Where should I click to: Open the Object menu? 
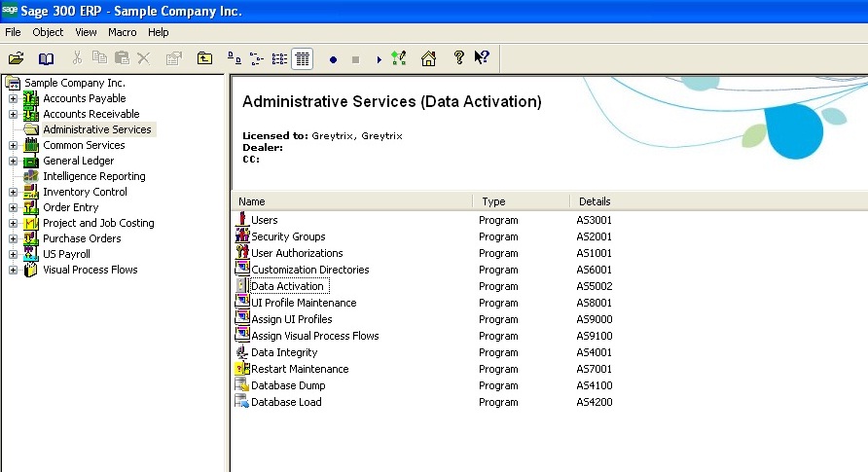pyautogui.click(x=48, y=32)
